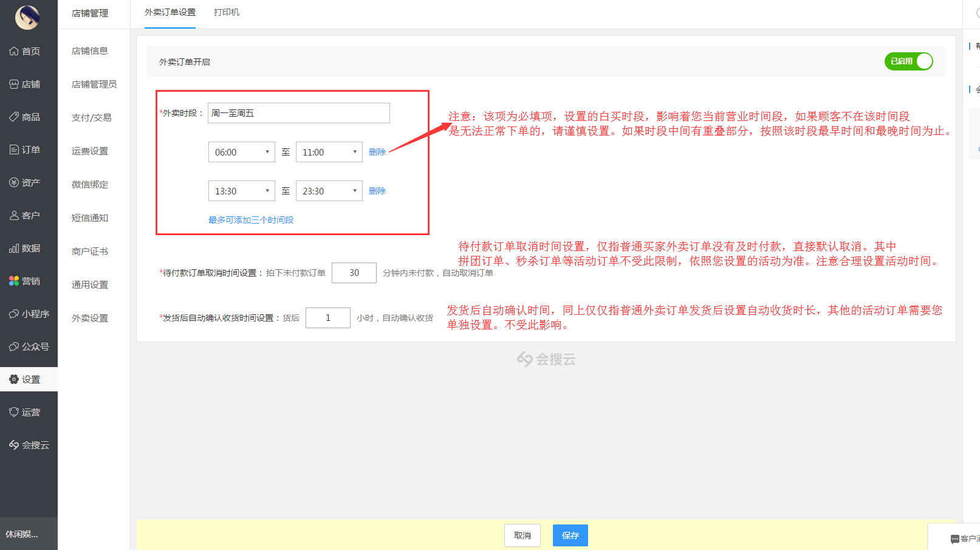Open the 营销 colorful marketing icon
Viewport: 980px width, 550px height.
pos(14,281)
